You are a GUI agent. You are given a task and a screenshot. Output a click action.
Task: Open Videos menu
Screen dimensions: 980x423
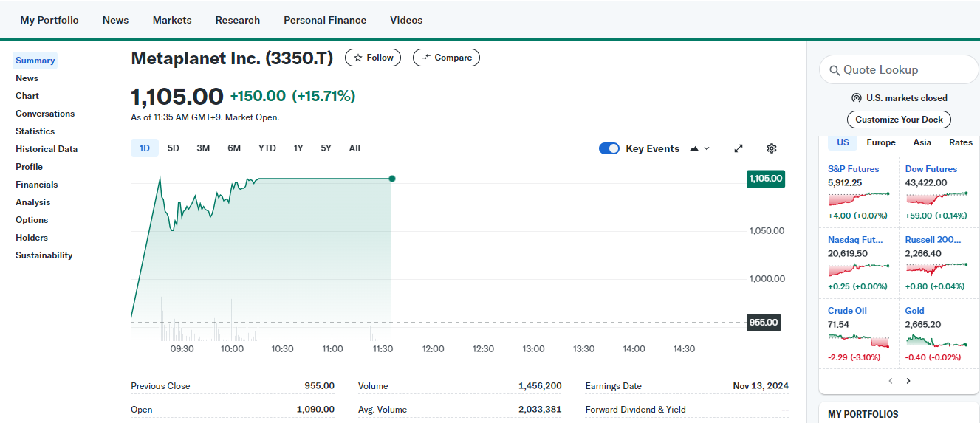tap(406, 20)
